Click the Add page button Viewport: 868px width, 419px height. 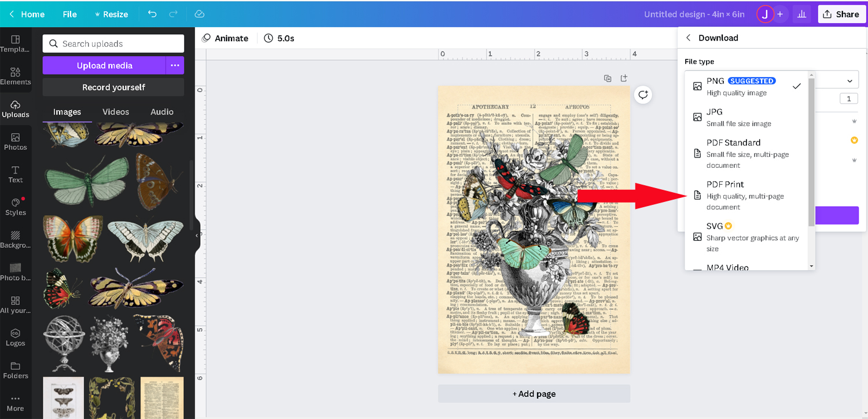click(x=534, y=394)
